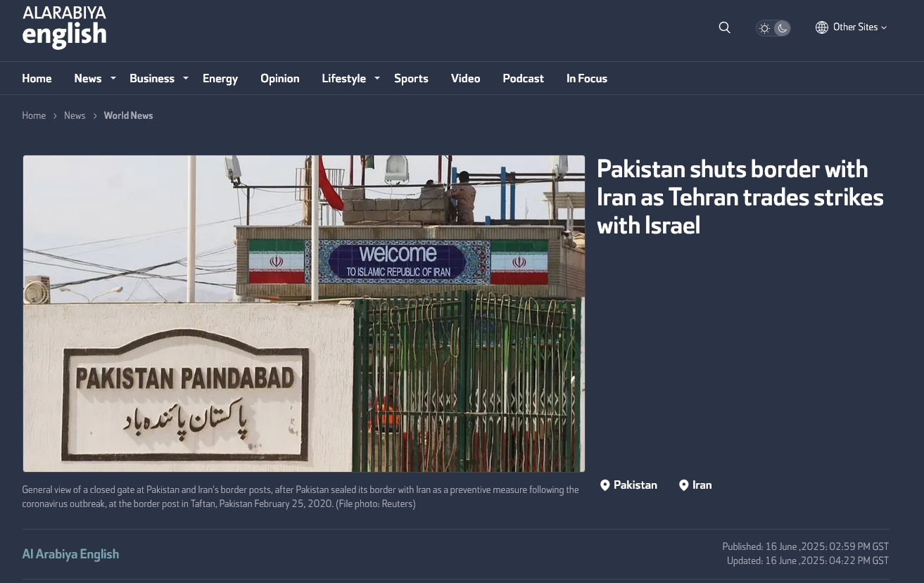Click the chevron after News breadcrumb

point(95,116)
